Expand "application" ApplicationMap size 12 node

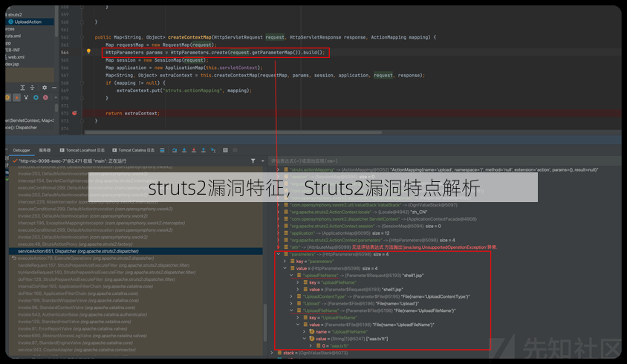click(x=279, y=233)
